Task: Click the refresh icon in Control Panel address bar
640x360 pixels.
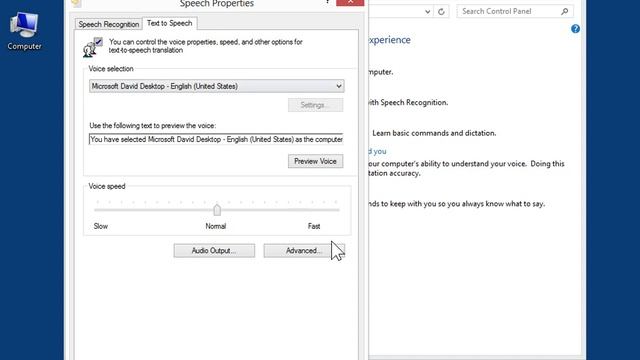Action: [441, 11]
